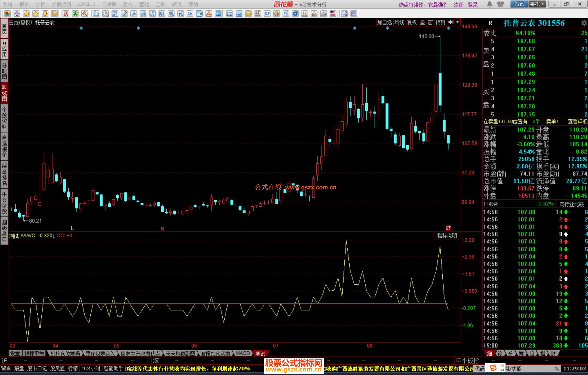
Task: Click the 指标说明 button
Action: pos(447,236)
